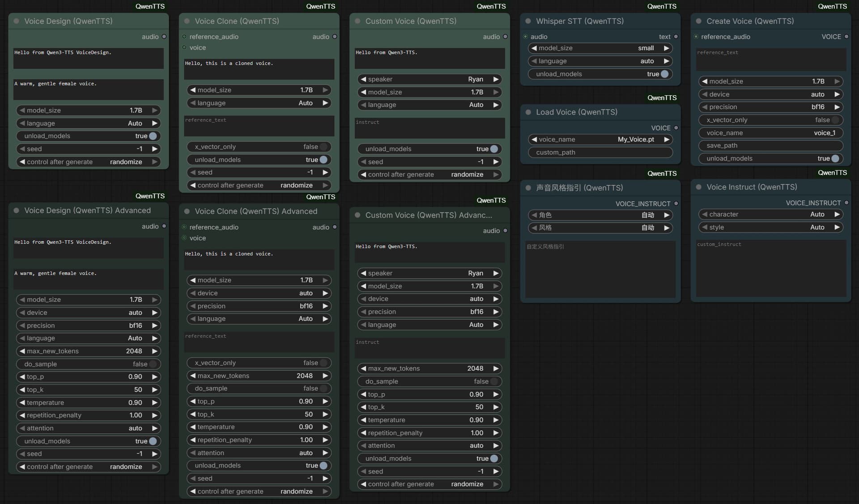Screen dimensions: 859x504
Task: Increase seed in Voice Design basic node
Action: (155, 149)
